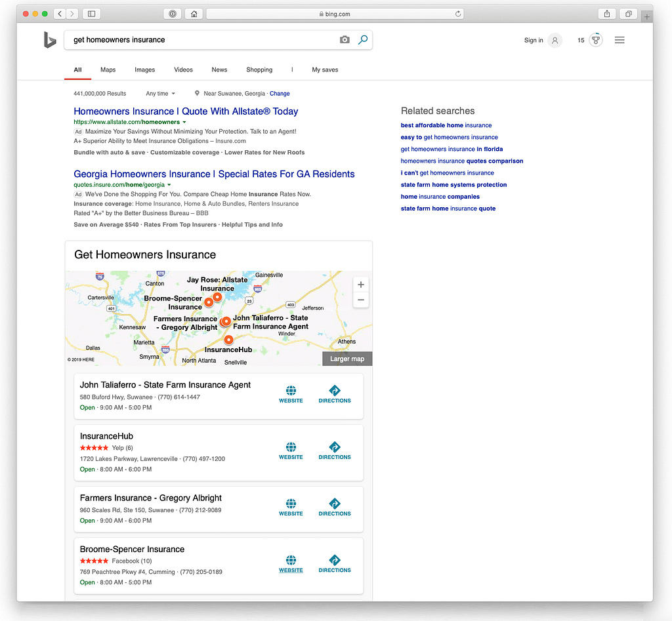Open the InsuranceHub website icon
The width and height of the screenshot is (672, 621).
[291, 451]
